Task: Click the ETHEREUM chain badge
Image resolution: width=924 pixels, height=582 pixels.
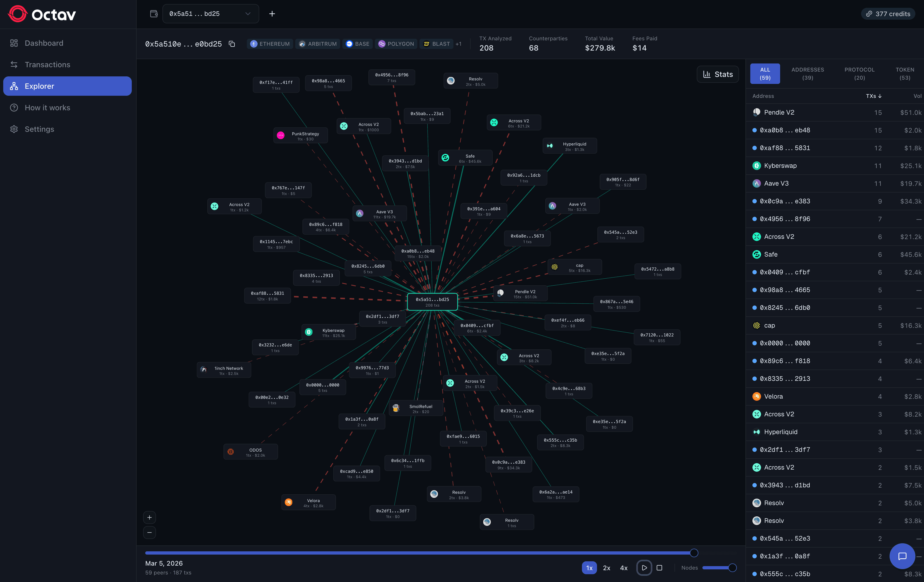Action: pos(270,44)
